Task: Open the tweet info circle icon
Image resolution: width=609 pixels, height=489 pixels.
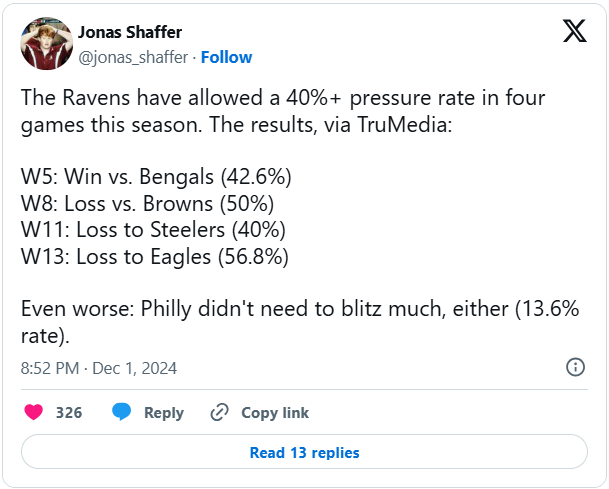Action: pyautogui.click(x=576, y=367)
